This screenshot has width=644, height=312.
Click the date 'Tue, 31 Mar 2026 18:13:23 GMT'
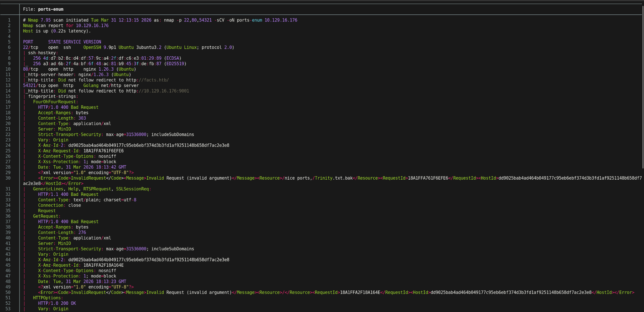pos(90,282)
